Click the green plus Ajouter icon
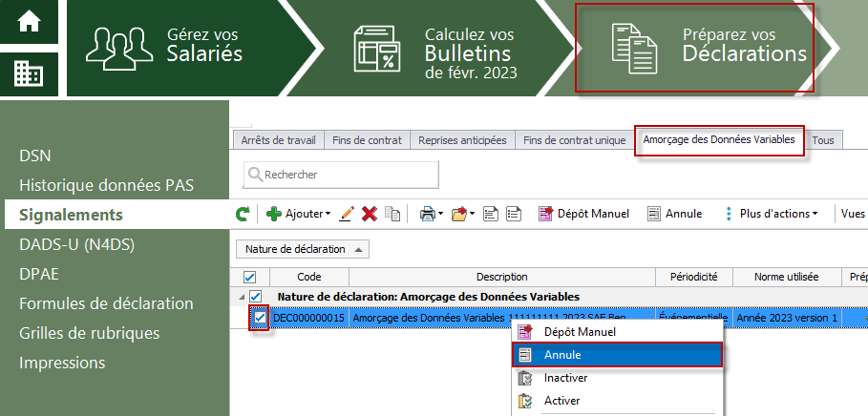This screenshot has width=868, height=416. pyautogui.click(x=274, y=214)
